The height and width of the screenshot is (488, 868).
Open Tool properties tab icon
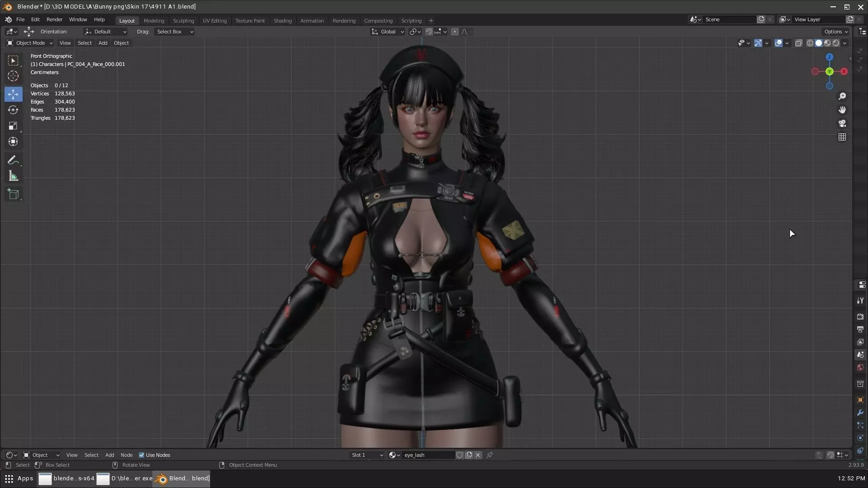[860, 300]
